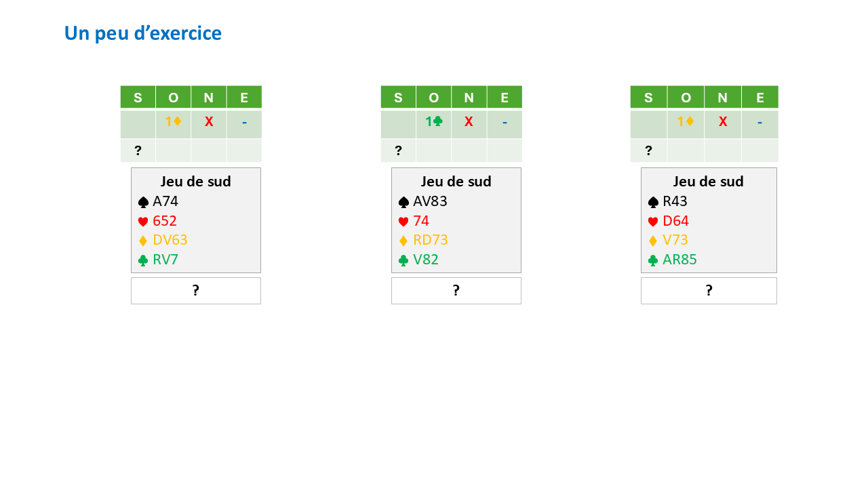Click the red X double in the 1♣ auction
Image resolution: width=868 pixels, height=488 pixels.
point(469,122)
